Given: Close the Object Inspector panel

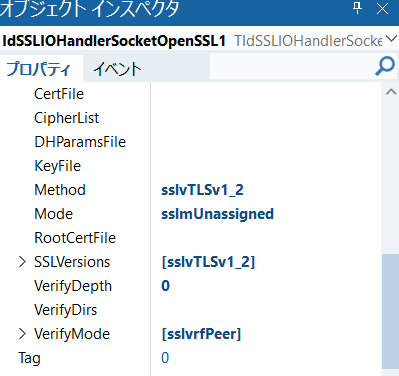Looking at the screenshot, I should [x=382, y=9].
